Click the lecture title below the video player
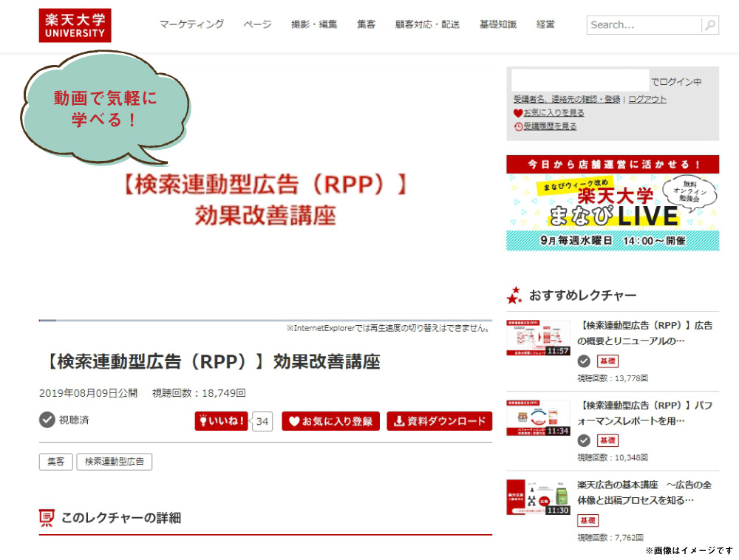Viewport: 739px width, 560px height. pos(212,362)
